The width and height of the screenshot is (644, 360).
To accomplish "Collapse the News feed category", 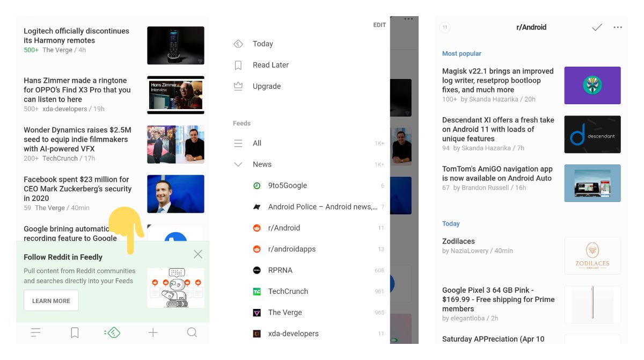I will coord(238,164).
